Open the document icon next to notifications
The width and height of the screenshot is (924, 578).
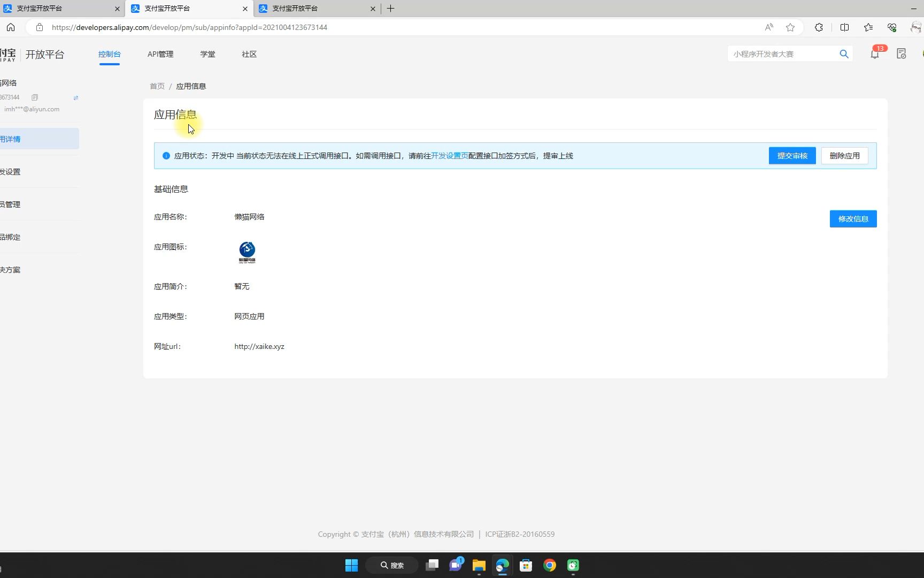point(902,54)
